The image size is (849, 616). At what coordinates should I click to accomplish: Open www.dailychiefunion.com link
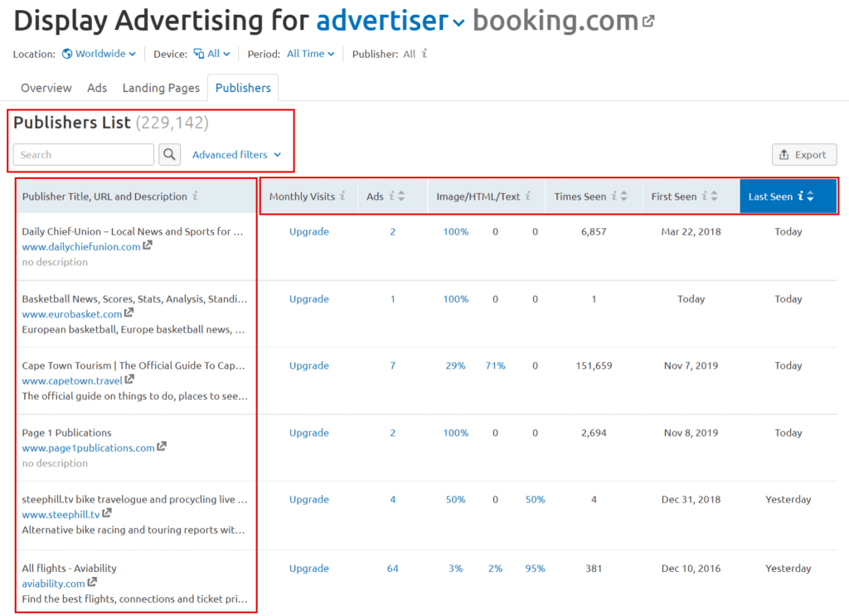pos(81,247)
